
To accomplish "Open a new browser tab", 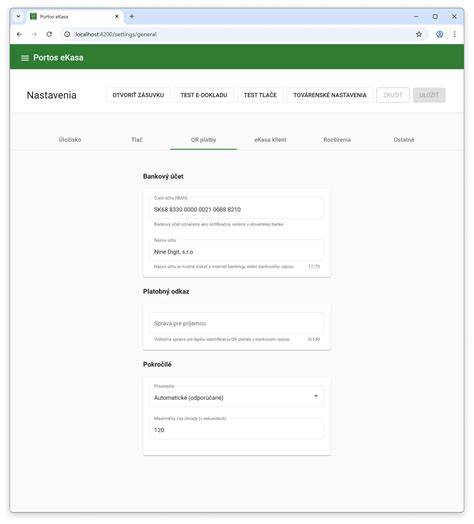I will coord(132,16).
